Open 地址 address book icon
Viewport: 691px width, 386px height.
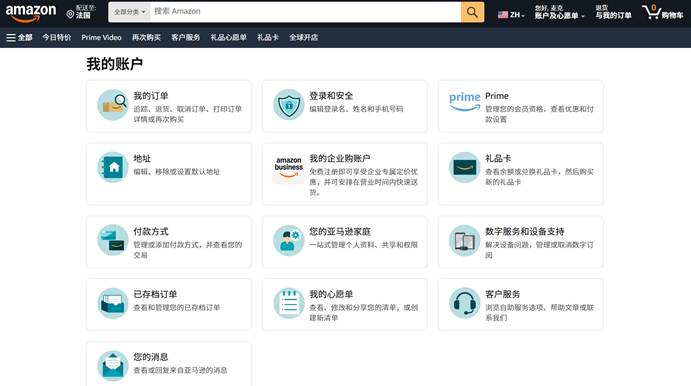tap(113, 167)
